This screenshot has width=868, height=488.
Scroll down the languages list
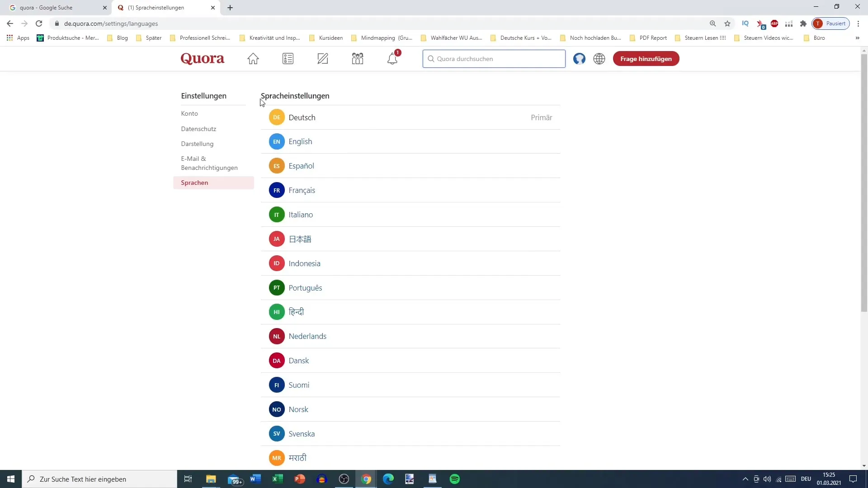tap(863, 465)
